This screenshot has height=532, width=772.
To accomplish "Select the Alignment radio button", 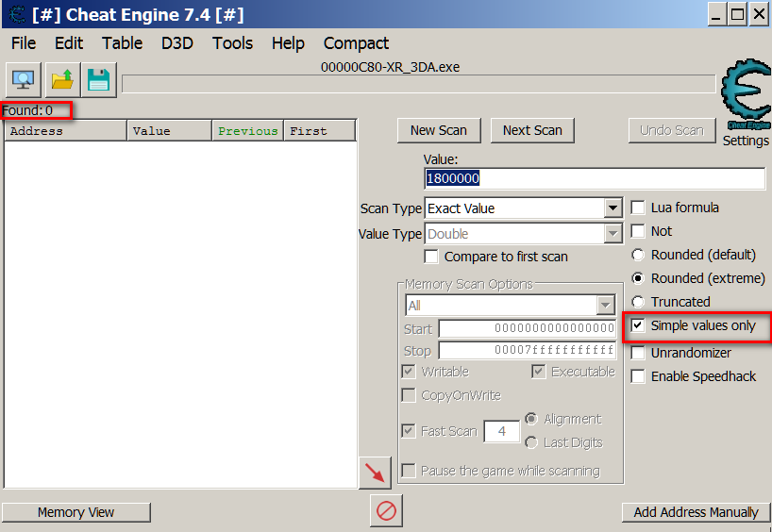I will (531, 419).
